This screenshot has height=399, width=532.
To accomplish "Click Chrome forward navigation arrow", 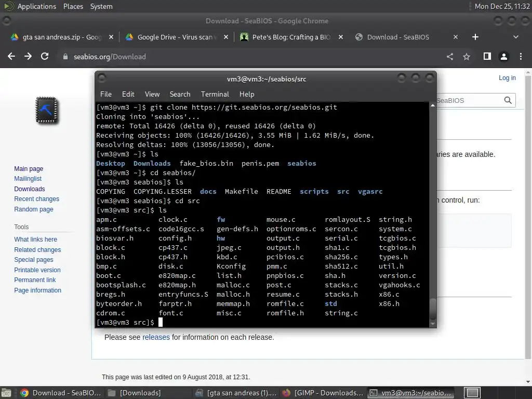I will pos(28,57).
